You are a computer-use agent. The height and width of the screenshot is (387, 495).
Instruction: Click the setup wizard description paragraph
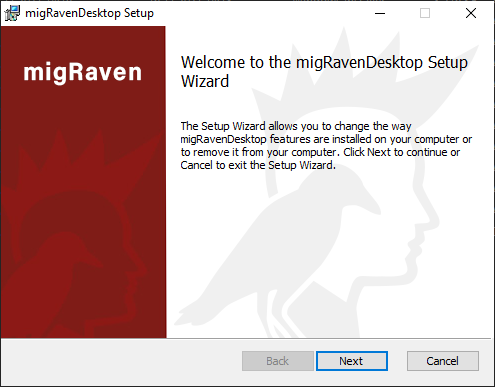pos(326,145)
